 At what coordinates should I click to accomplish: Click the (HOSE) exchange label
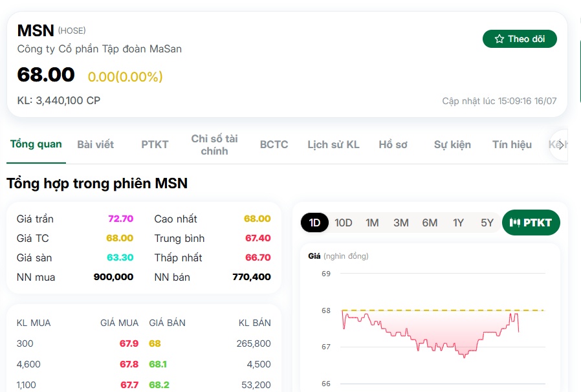click(x=72, y=31)
